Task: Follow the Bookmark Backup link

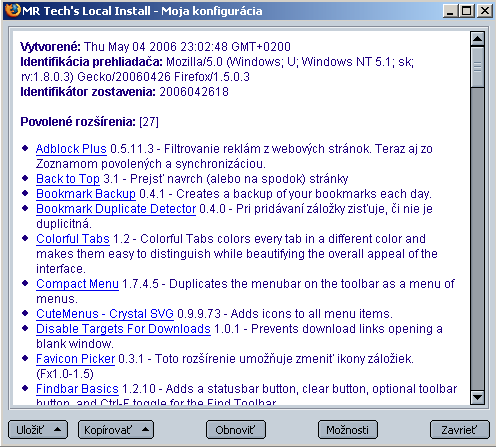Action: (86, 194)
